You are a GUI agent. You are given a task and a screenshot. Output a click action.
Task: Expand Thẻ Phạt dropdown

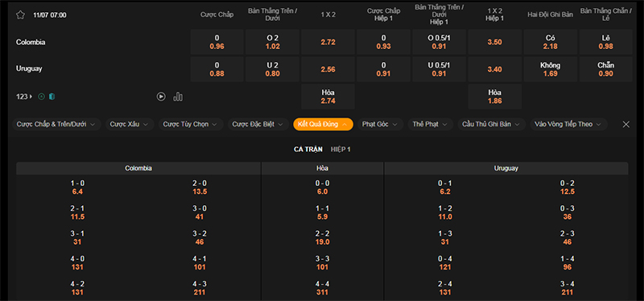tap(431, 124)
